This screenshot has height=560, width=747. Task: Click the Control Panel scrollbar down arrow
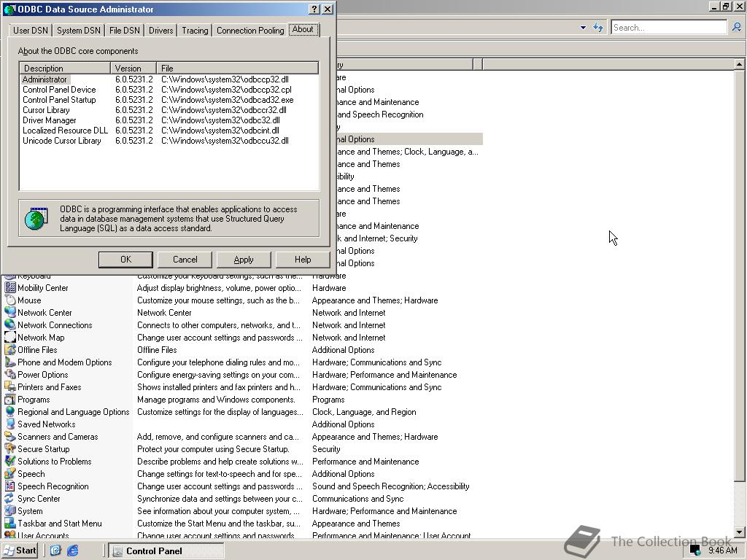740,532
